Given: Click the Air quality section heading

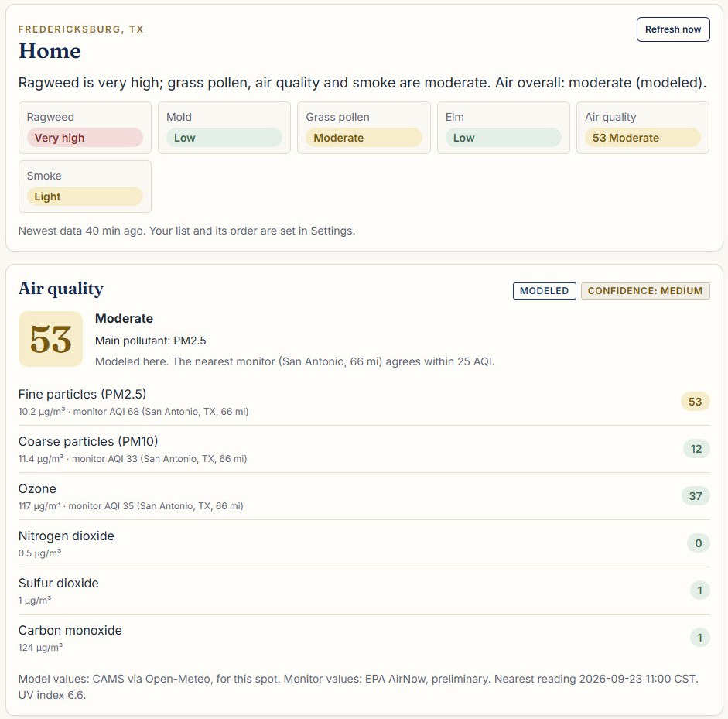Looking at the screenshot, I should (61, 289).
